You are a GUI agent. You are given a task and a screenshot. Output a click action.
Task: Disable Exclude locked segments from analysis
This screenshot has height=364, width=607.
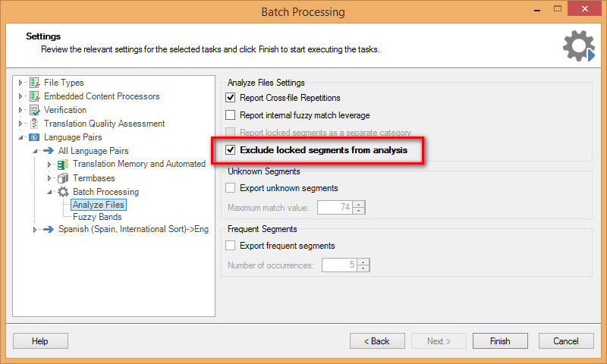(x=231, y=150)
